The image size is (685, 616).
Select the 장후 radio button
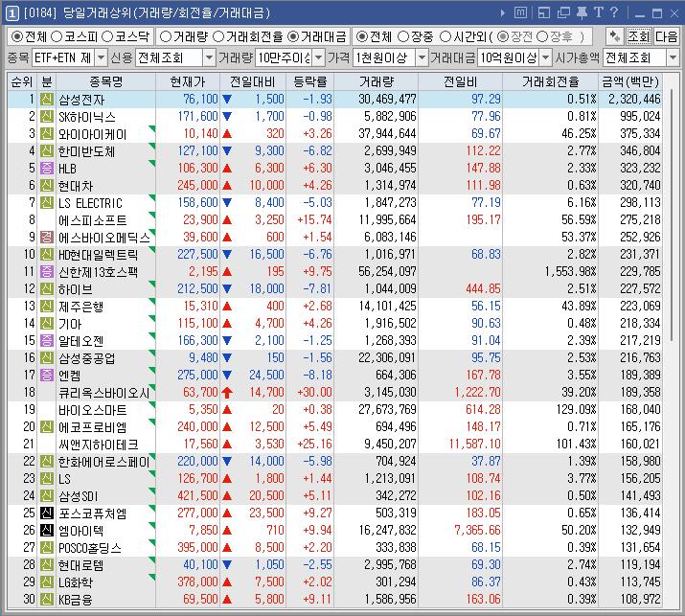point(542,36)
